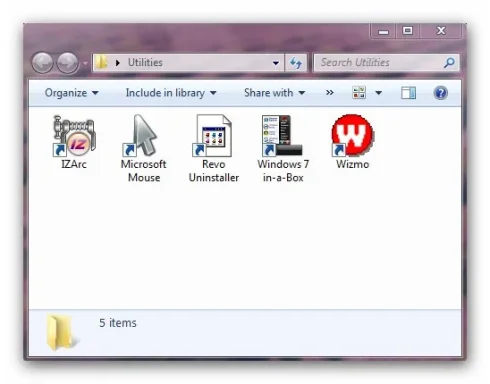Click the 5 items status text
Image resolution: width=490 pixels, height=384 pixels.
click(118, 323)
